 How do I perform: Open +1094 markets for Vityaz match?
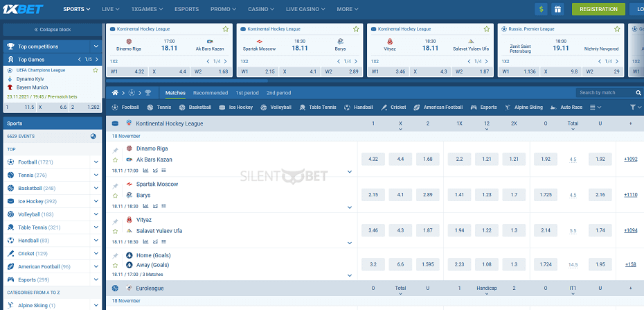tap(630, 230)
